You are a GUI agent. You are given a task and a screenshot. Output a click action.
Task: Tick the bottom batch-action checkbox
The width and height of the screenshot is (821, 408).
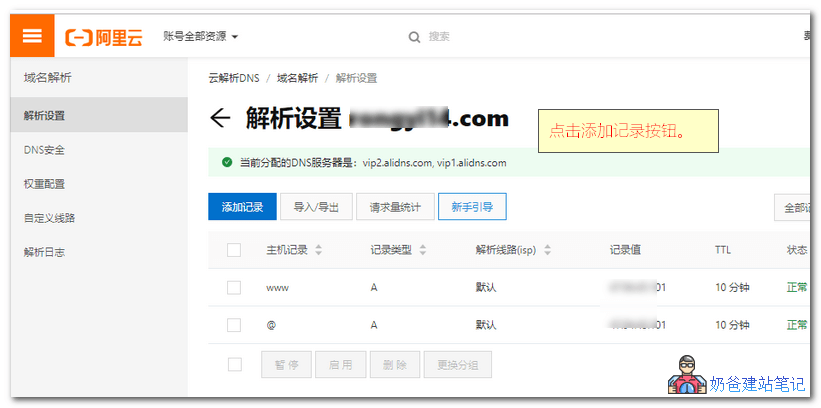pyautogui.click(x=235, y=365)
